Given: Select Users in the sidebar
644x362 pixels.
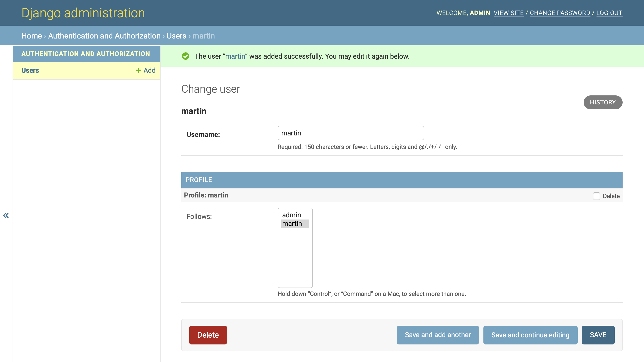Looking at the screenshot, I should (x=30, y=70).
